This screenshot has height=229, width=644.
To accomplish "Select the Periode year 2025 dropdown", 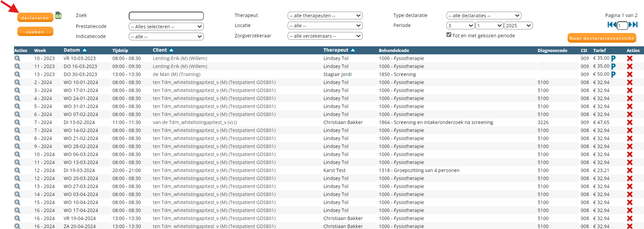I will [518, 26].
